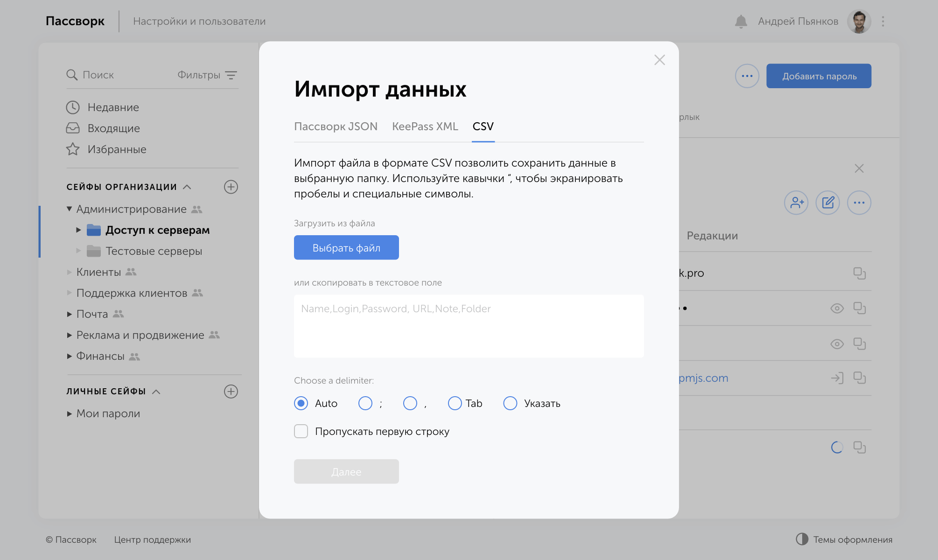This screenshot has width=938, height=560.
Task: Collapse the Администрирование vault
Action: pos(70,209)
